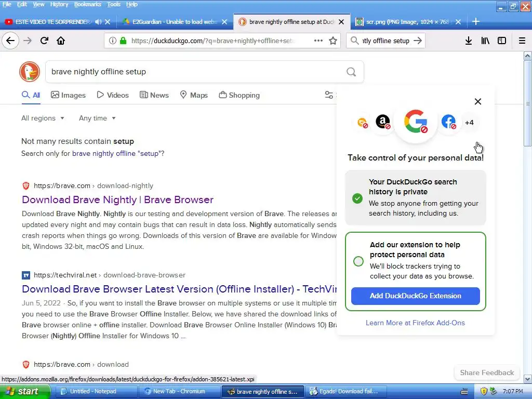532x399 pixels.
Task: Toggle the sidebar view icon
Action: pyautogui.click(x=502, y=41)
